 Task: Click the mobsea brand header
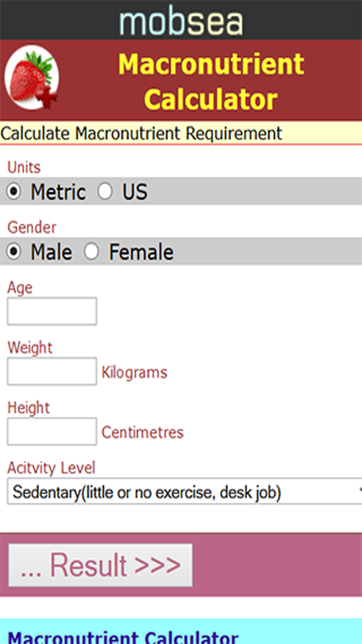(181, 20)
